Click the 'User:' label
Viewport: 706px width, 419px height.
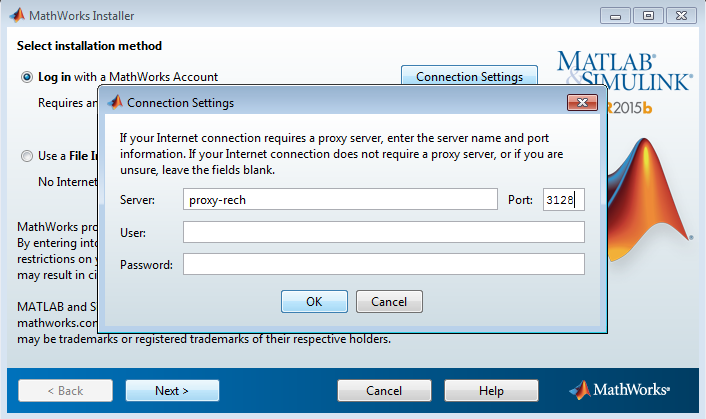(133, 233)
